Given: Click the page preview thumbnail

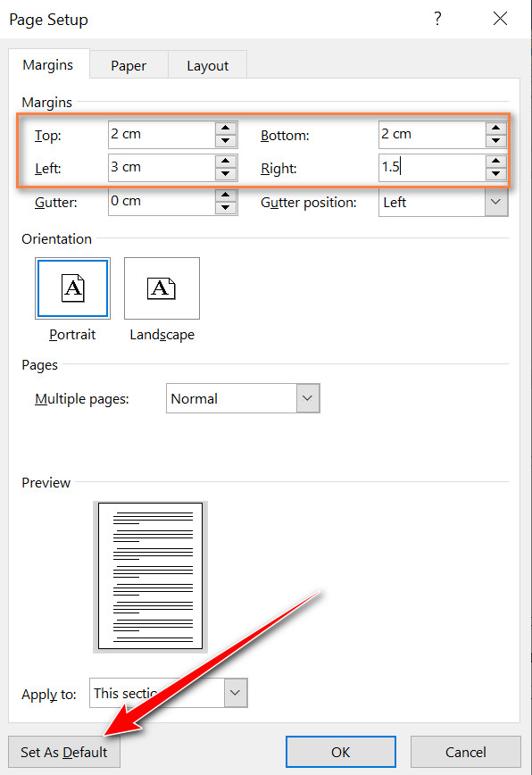Looking at the screenshot, I should coord(150,576).
